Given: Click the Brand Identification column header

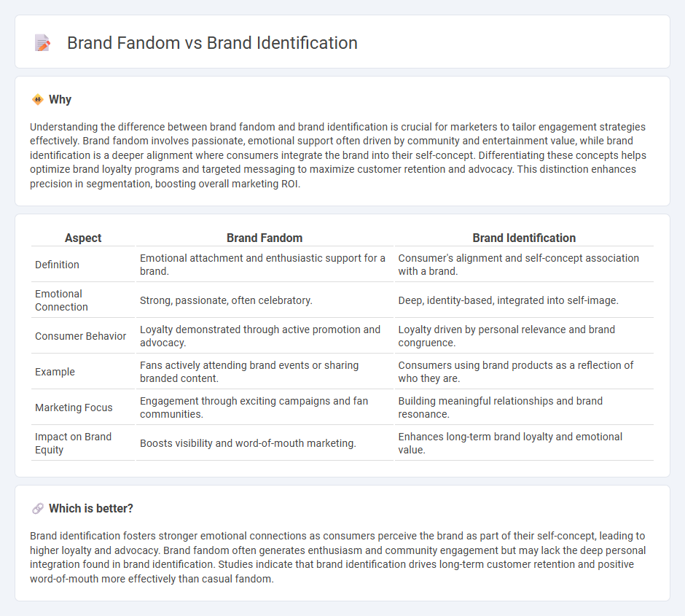Looking at the screenshot, I should 524,238.
